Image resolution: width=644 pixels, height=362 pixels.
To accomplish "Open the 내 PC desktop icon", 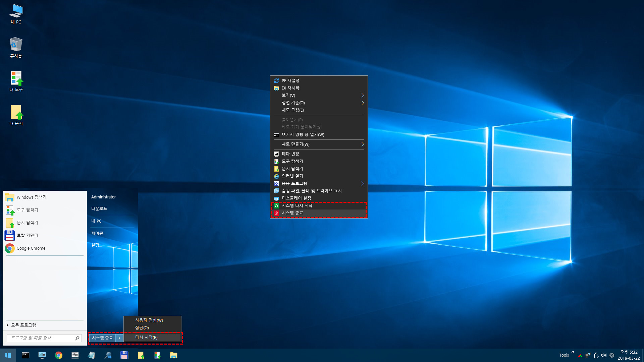I will click(x=16, y=14).
